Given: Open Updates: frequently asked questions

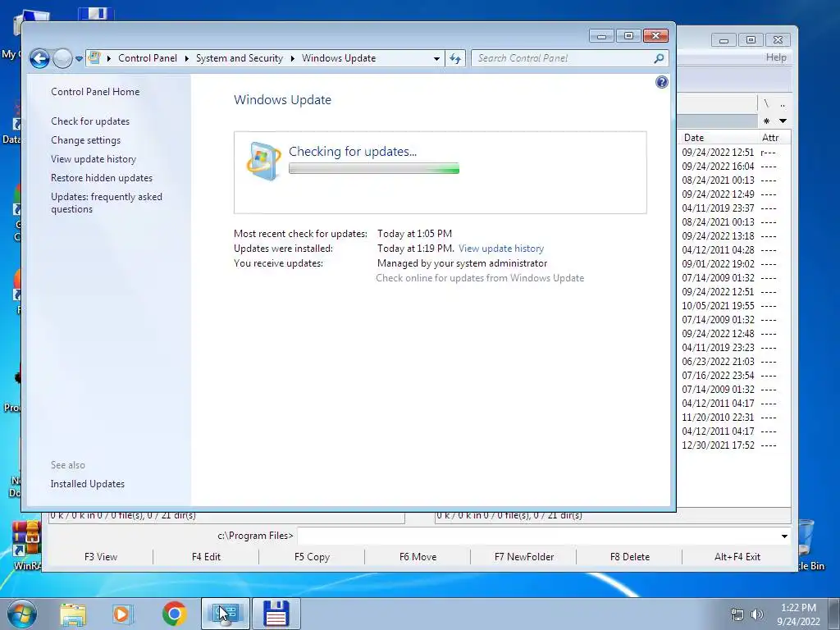Looking at the screenshot, I should point(106,203).
